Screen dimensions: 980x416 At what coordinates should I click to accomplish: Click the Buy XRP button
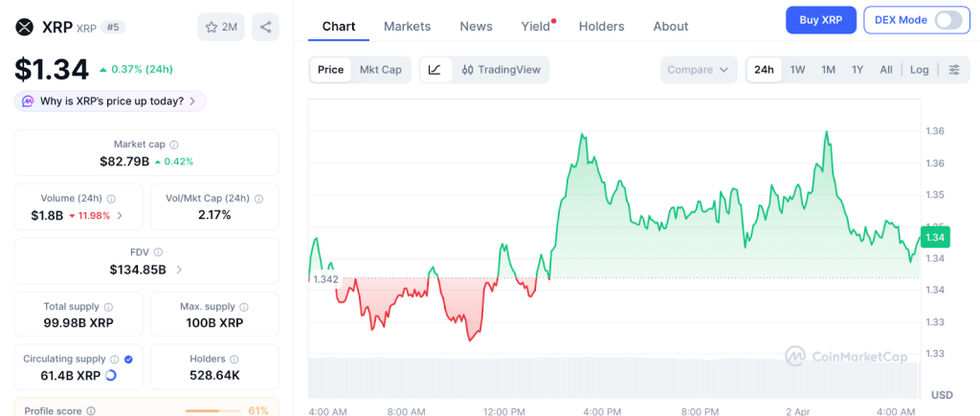point(820,20)
